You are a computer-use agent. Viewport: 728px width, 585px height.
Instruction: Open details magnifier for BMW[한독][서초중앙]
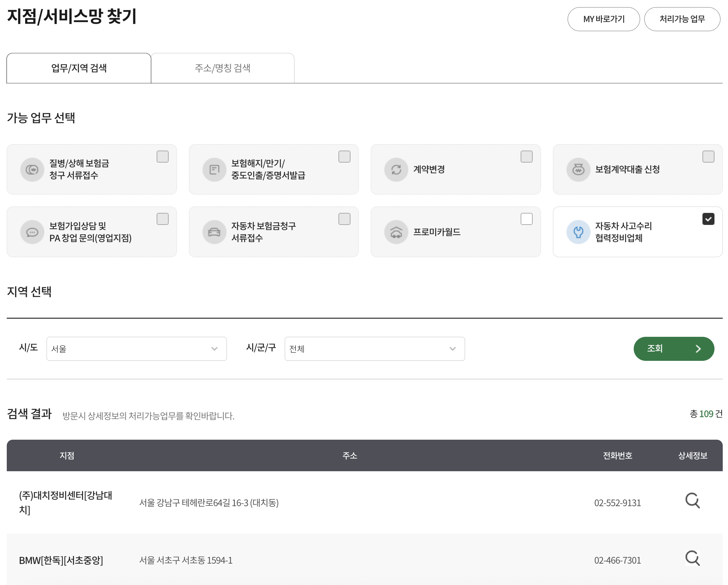(x=692, y=558)
